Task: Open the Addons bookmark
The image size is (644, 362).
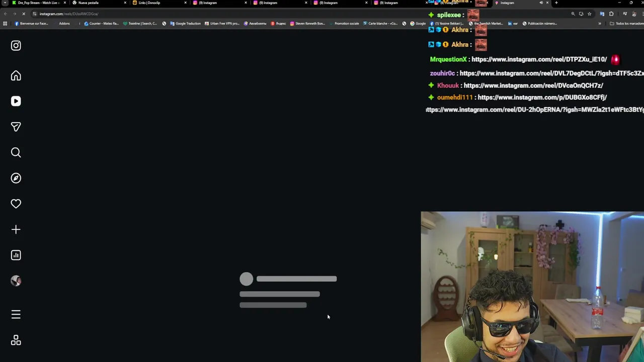Action: [64, 23]
